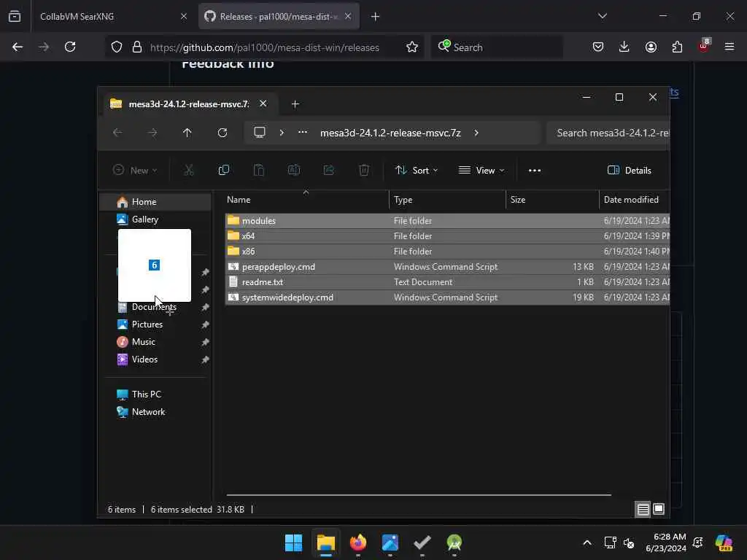Close the mesa3d Explorer tab

click(x=263, y=104)
